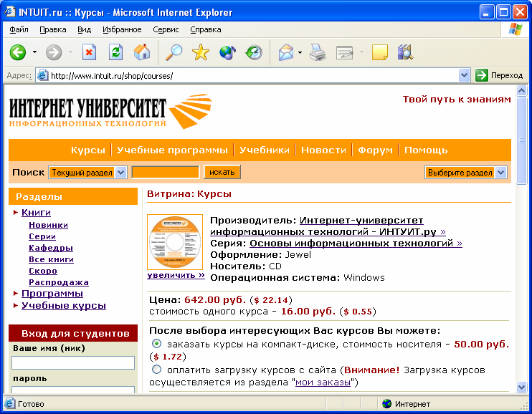This screenshot has width=532, height=414.
Task: Open Mail button dropdown arrow
Action: pyautogui.click(x=300, y=52)
